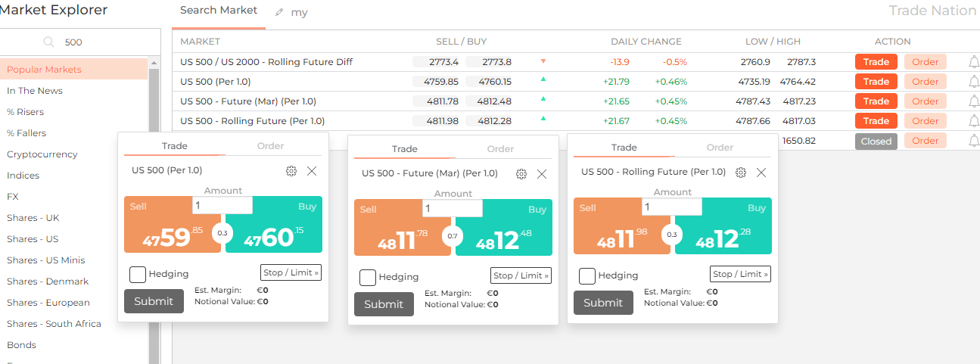Close the US 500 (Per 1.0) trade ticket
Screen dimensions: 980x364
pos(312,171)
